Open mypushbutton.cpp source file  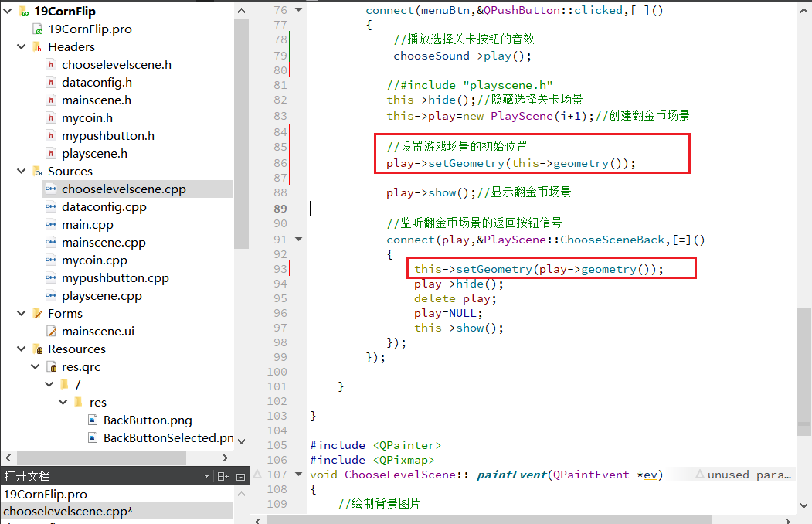pyautogui.click(x=115, y=278)
